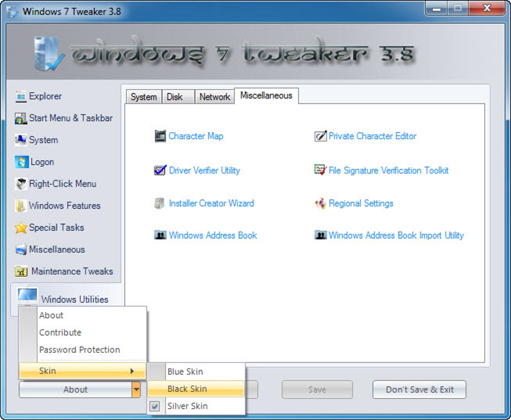
Task: Open Windows Address Book Import Utility link
Action: point(396,235)
